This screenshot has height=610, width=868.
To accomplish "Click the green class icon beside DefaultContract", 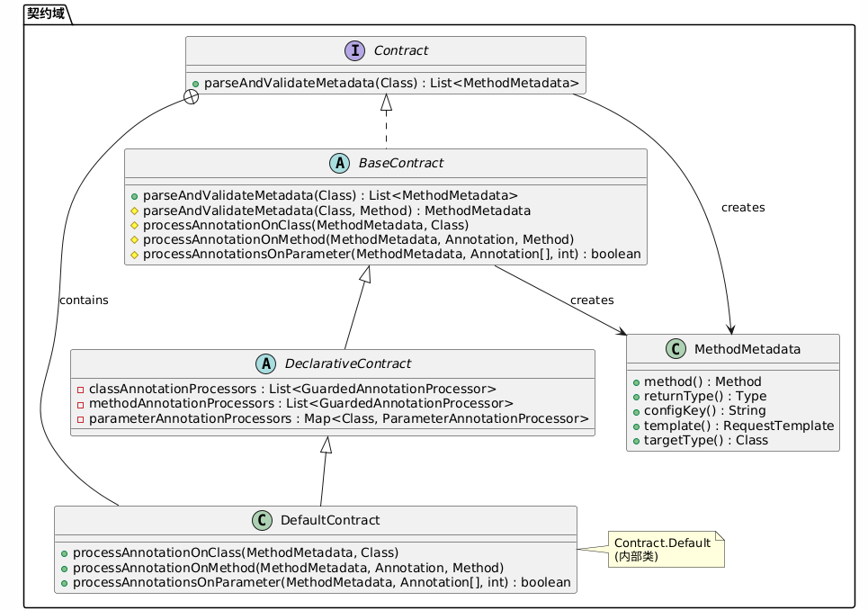I will click(262, 520).
